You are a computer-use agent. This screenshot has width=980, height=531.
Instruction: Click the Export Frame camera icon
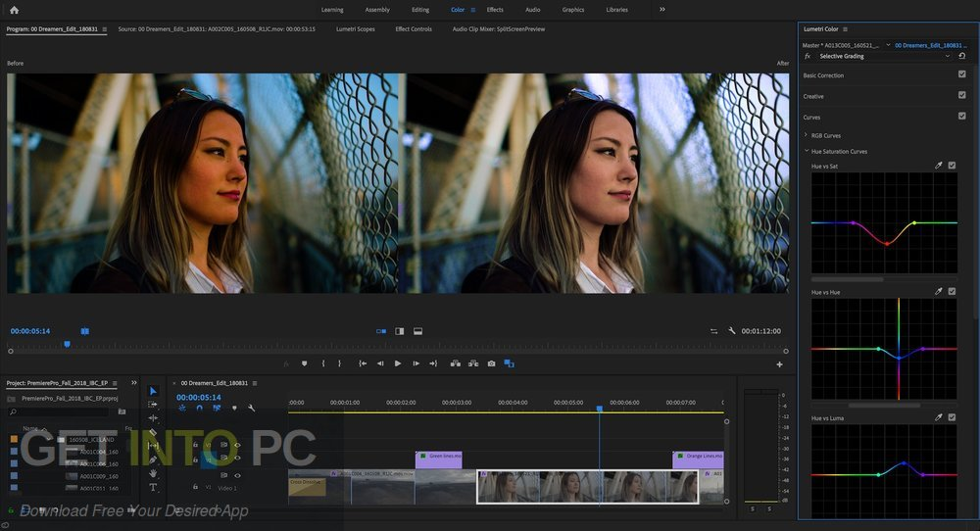tap(491, 363)
